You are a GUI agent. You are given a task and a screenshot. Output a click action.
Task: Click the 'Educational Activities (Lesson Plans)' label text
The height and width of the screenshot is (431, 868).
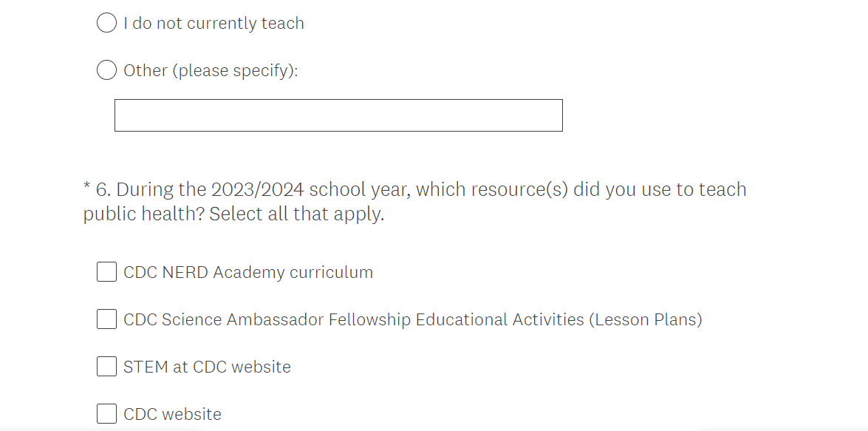558,319
